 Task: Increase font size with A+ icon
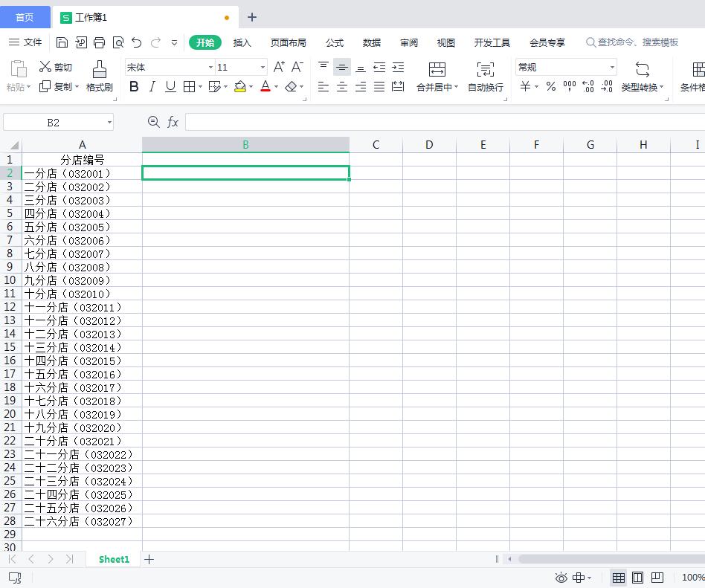pos(279,67)
